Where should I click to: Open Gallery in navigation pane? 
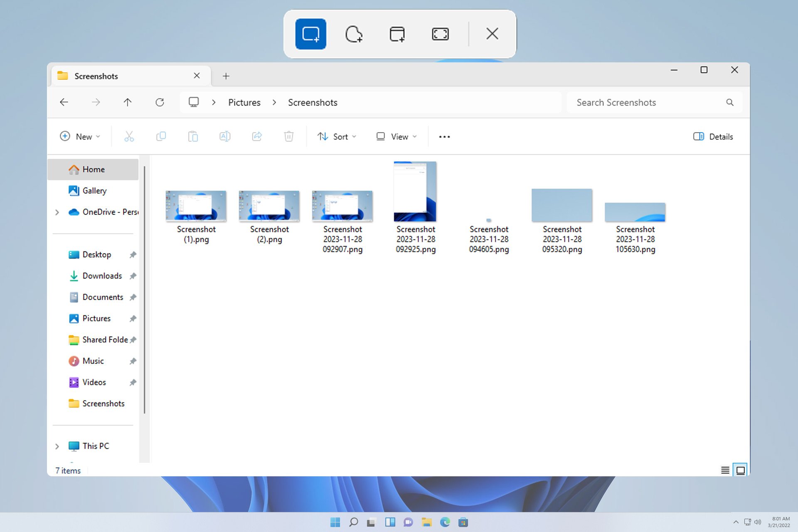coord(93,190)
